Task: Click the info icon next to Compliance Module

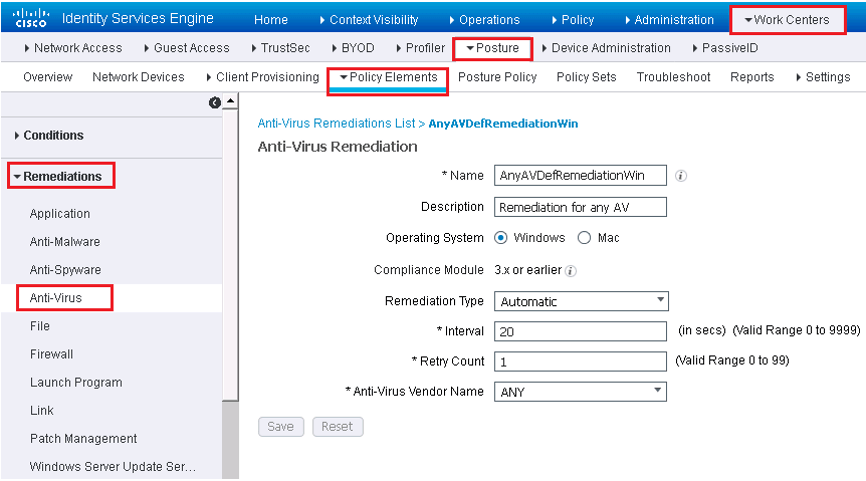Action: point(571,271)
